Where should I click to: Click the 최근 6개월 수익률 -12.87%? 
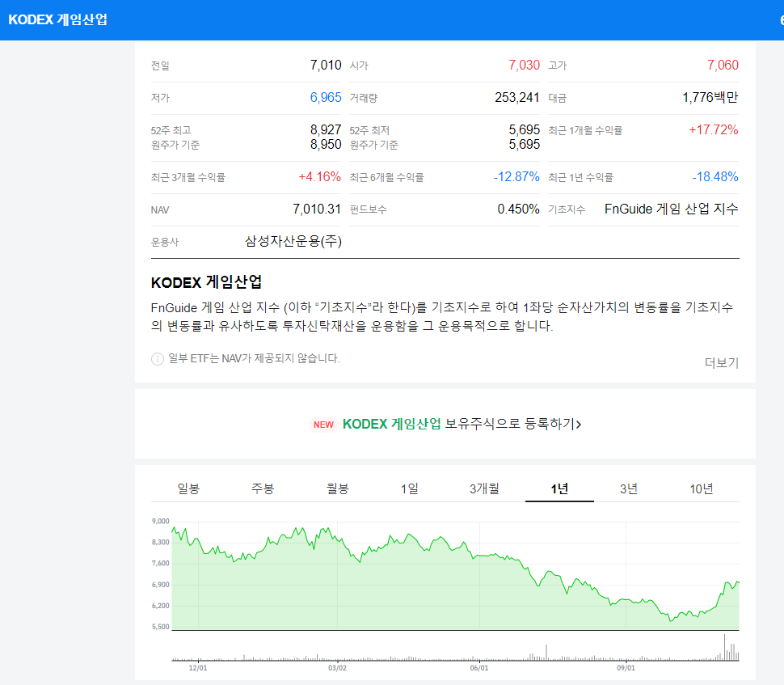point(516,177)
